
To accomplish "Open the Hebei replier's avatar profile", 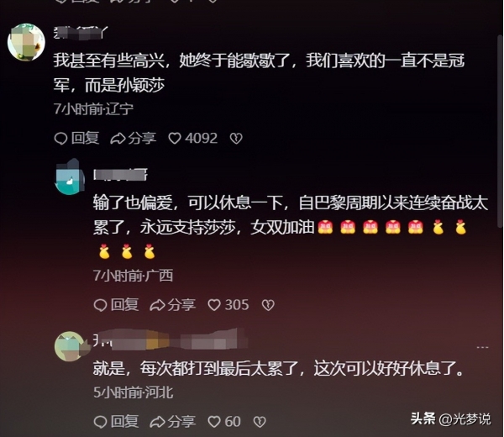I will 71,346.
